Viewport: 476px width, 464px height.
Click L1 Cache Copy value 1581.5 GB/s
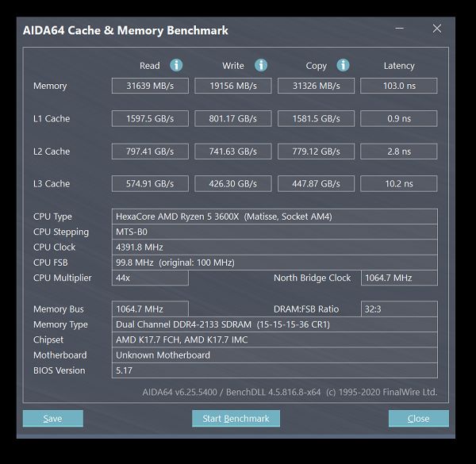pos(316,118)
